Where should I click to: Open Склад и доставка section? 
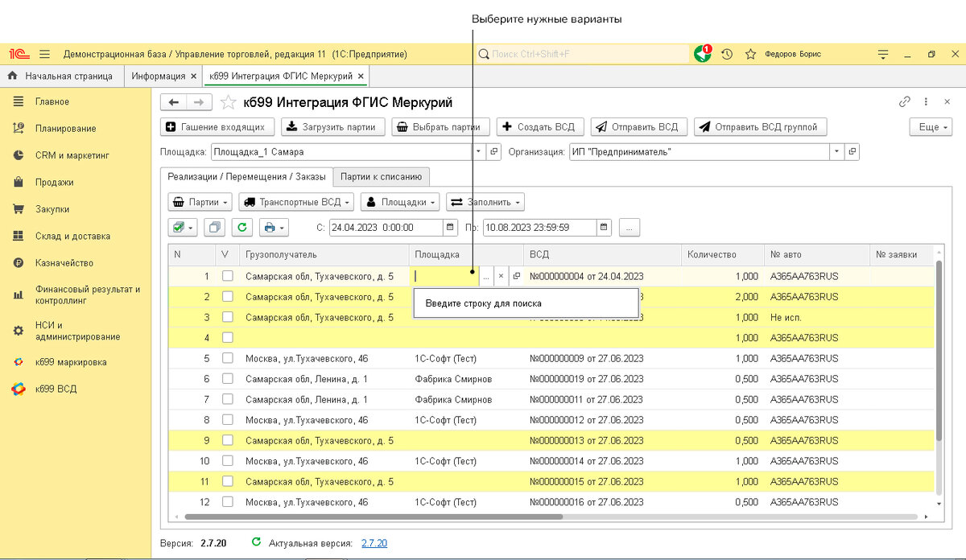click(72, 236)
